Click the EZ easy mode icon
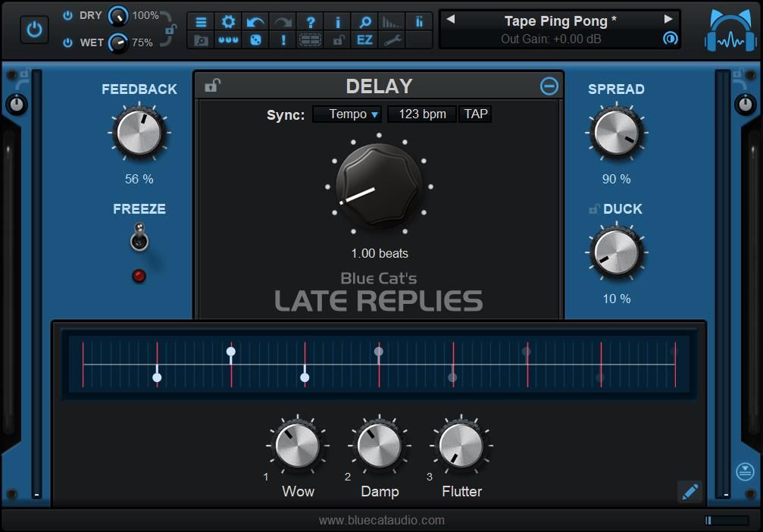 pos(364,40)
